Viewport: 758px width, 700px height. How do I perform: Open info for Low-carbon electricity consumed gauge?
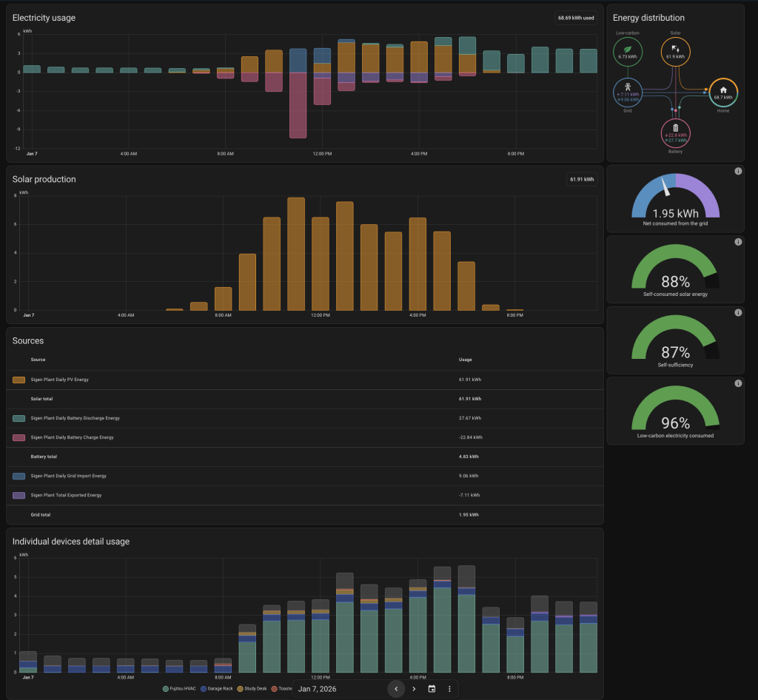(x=738, y=383)
